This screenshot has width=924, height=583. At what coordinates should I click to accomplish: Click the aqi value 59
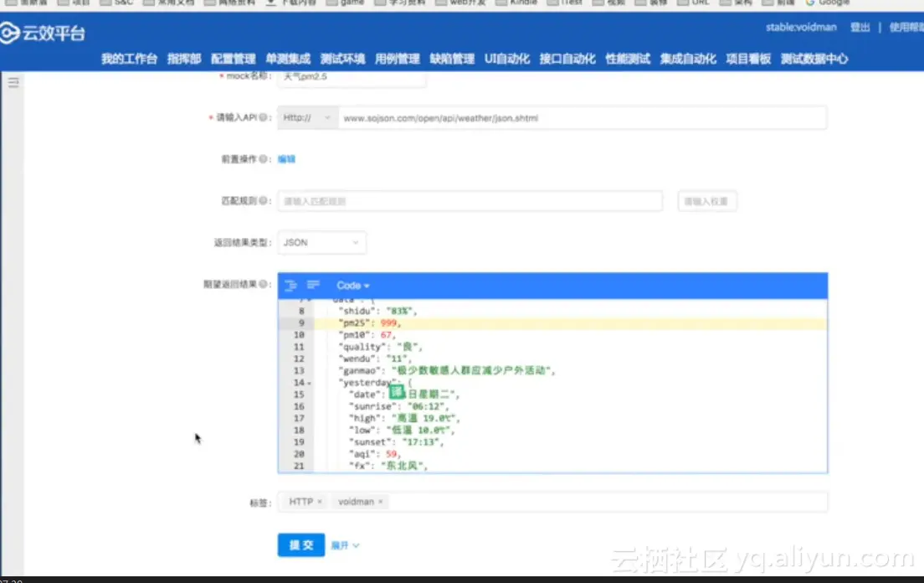(x=391, y=454)
